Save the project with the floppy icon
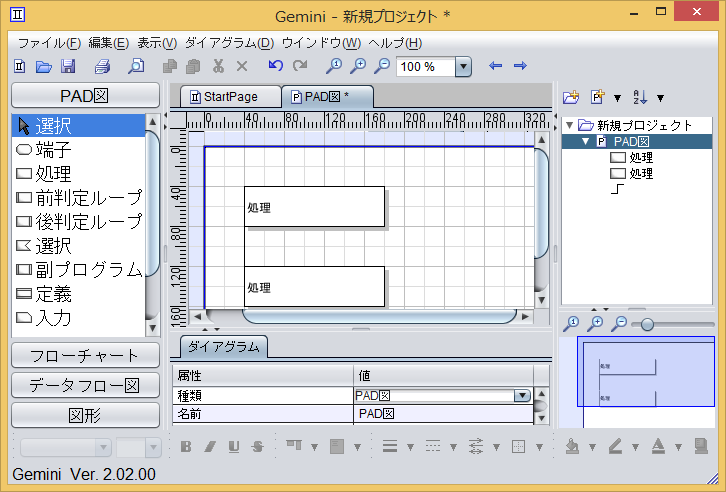The image size is (726, 492). pyautogui.click(x=68, y=66)
